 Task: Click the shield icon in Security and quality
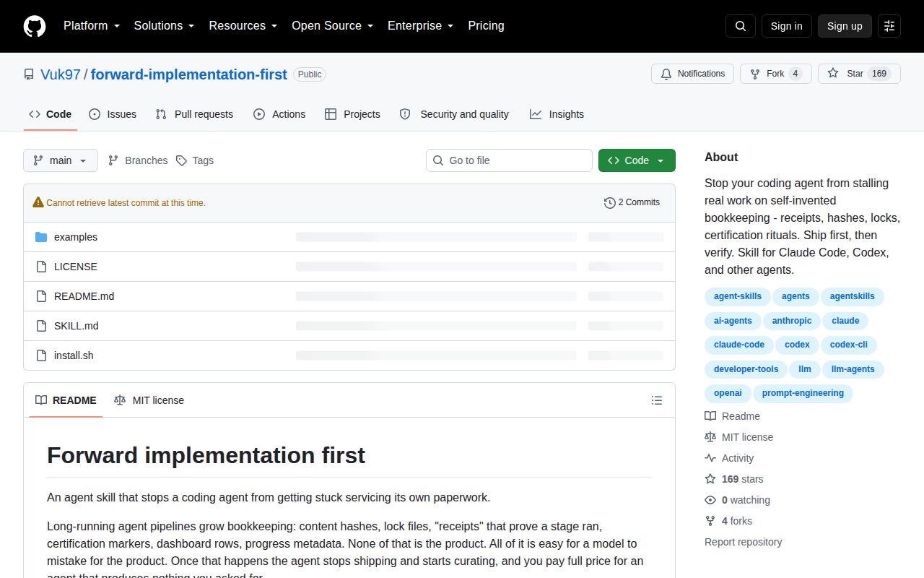coord(405,114)
